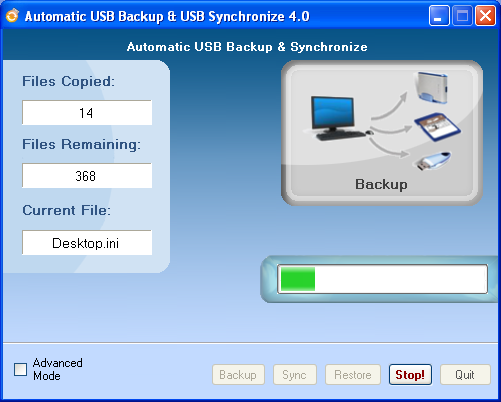This screenshot has height=402, width=501.
Task: Click the Sync button
Action: pyautogui.click(x=295, y=375)
